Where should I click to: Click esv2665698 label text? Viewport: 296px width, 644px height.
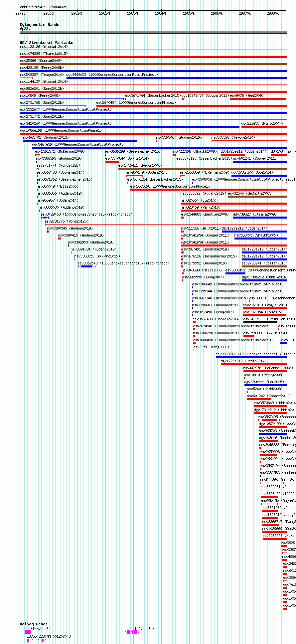tap(170, 186)
